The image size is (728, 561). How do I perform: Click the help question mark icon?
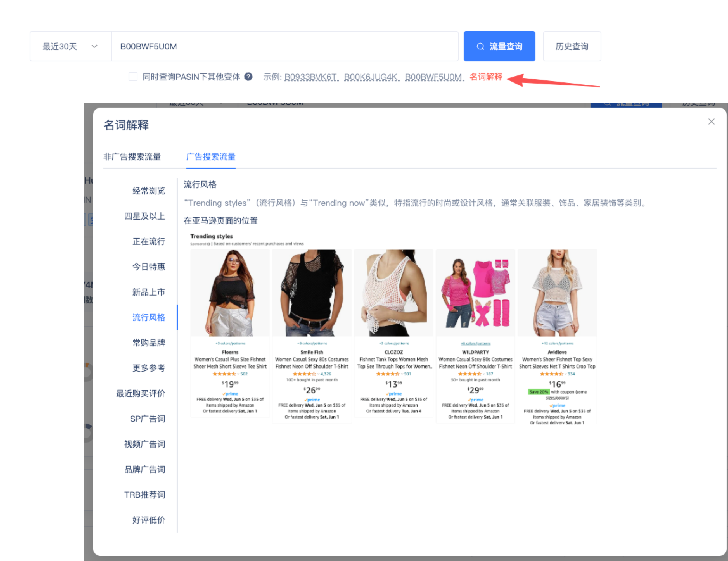click(x=248, y=77)
